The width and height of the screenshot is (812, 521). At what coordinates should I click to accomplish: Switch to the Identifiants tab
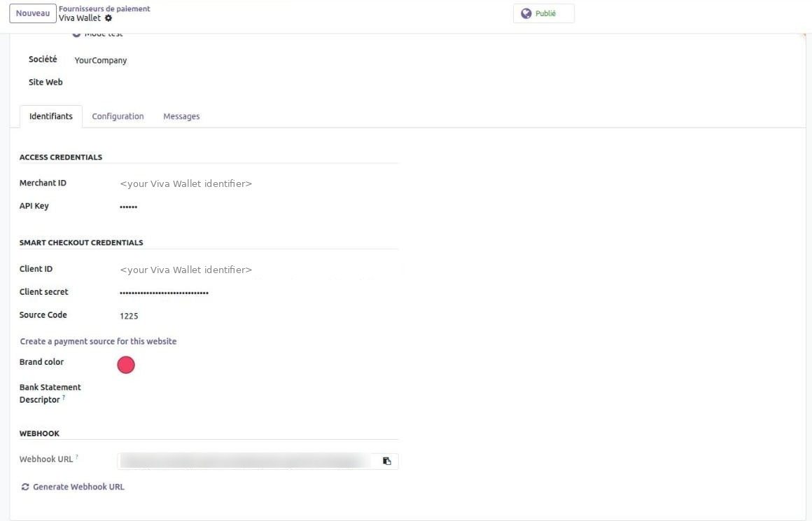click(x=50, y=116)
